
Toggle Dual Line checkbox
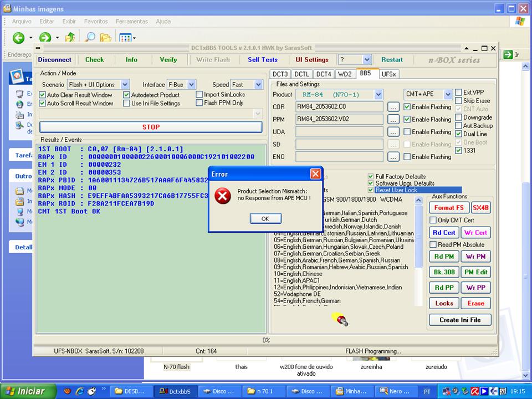coord(458,134)
